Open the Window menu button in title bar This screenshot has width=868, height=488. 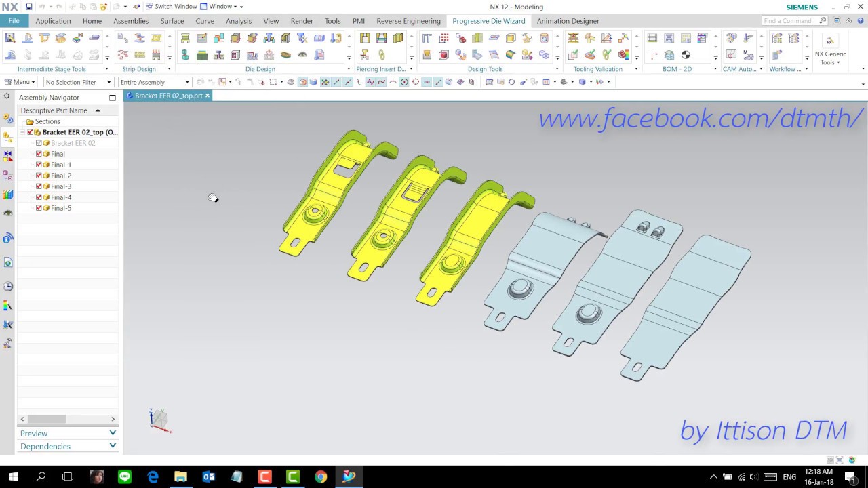(x=218, y=7)
